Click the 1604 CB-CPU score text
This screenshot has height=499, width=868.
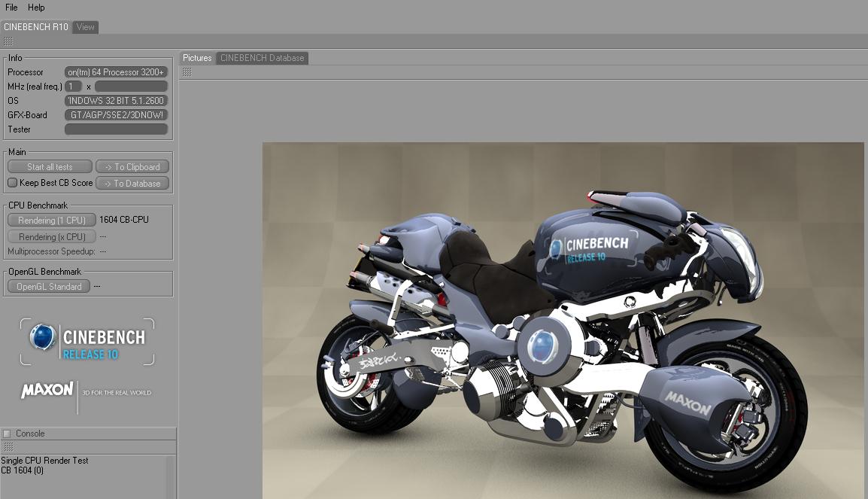click(124, 220)
